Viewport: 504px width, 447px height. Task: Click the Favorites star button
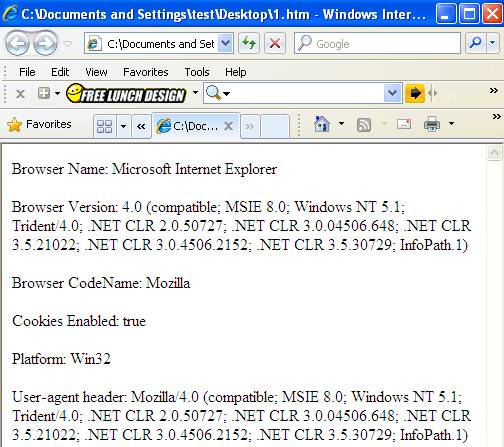coord(39,124)
